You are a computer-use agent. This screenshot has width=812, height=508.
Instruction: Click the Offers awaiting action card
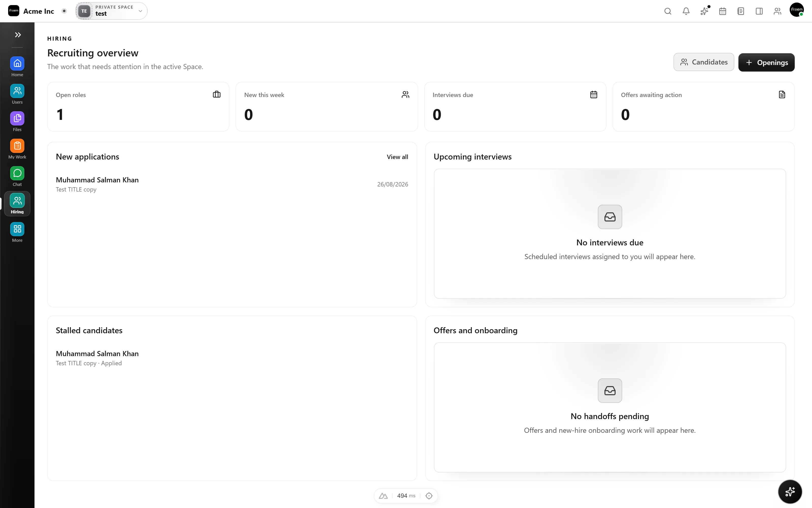[x=703, y=106]
